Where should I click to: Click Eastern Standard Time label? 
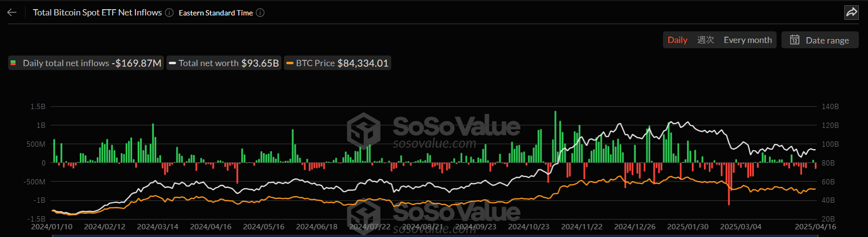tap(216, 13)
